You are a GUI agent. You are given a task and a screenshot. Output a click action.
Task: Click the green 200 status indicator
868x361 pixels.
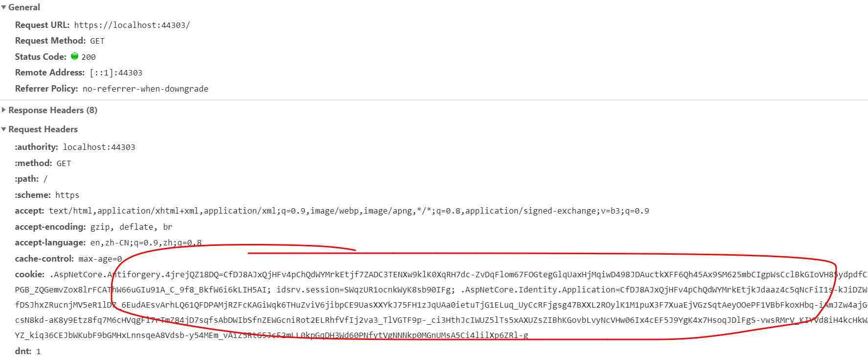coord(74,56)
